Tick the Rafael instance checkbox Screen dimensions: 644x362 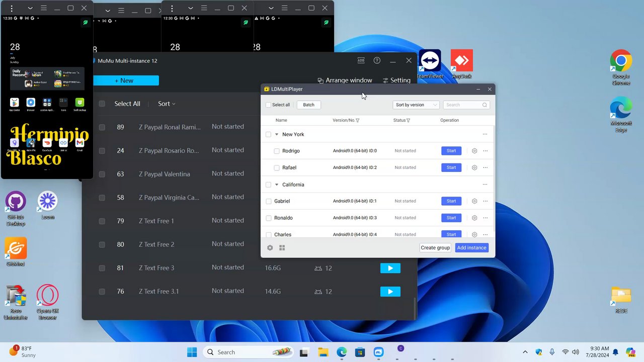(x=277, y=167)
